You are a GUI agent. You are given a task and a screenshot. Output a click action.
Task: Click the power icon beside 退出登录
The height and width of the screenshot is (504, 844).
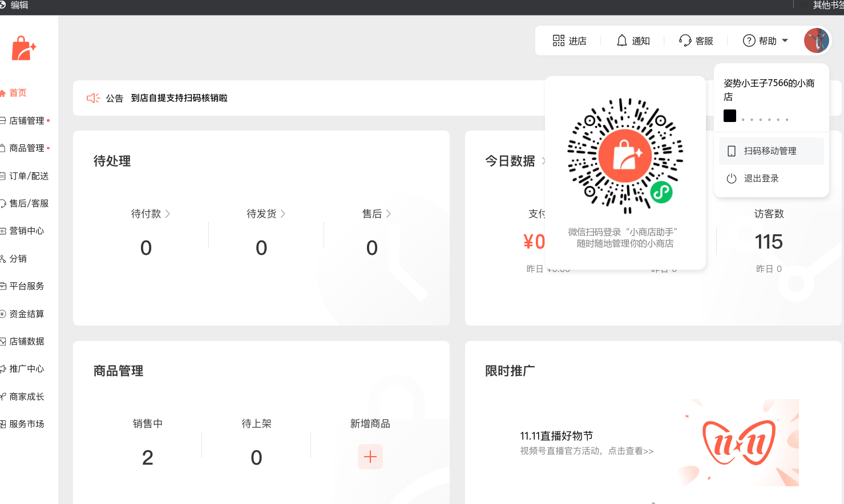pyautogui.click(x=732, y=178)
